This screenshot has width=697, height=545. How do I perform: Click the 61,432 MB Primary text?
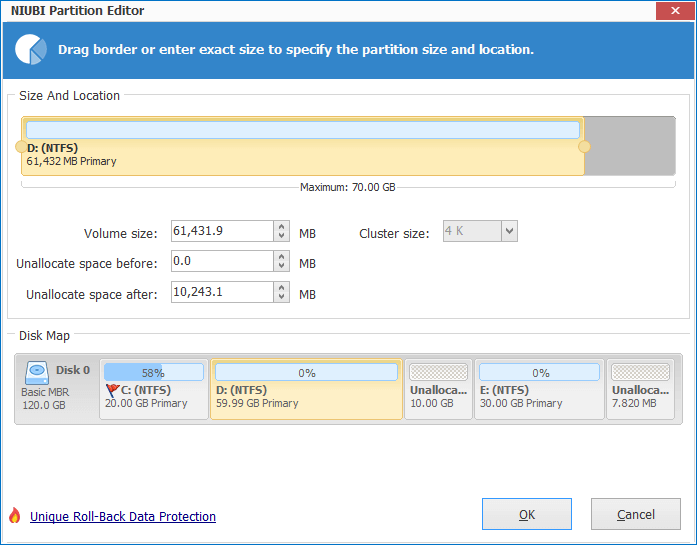tap(72, 161)
